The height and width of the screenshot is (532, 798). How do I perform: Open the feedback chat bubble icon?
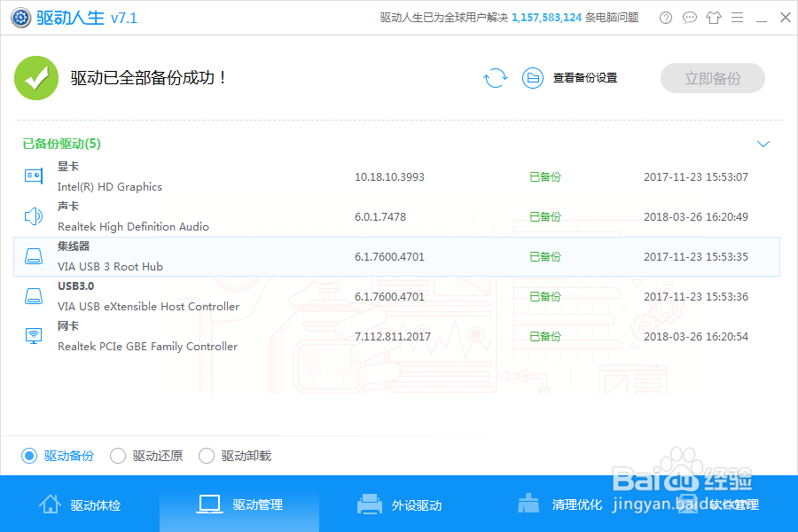coord(690,18)
